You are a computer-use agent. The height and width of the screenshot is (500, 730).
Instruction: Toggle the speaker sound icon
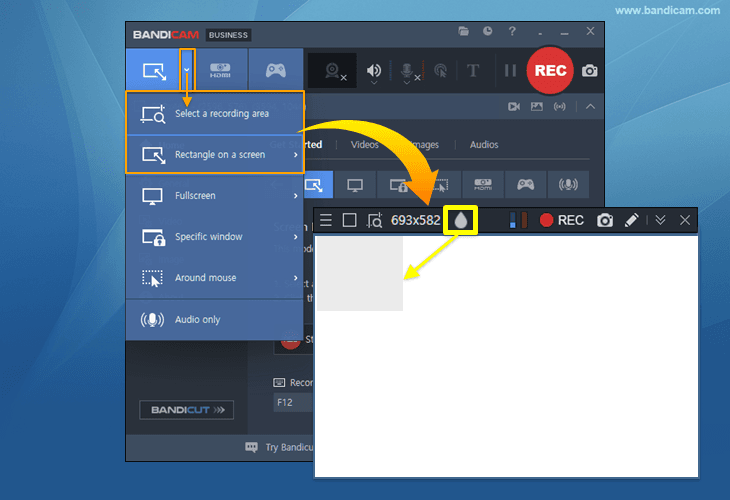(374, 71)
